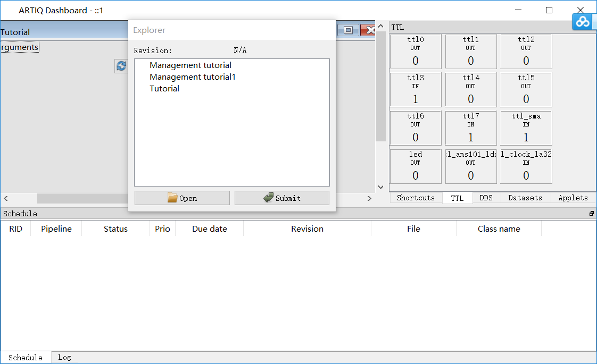Image resolution: width=597 pixels, height=364 pixels.
Task: Click the ttl2 OUT channel widget
Action: (526, 52)
